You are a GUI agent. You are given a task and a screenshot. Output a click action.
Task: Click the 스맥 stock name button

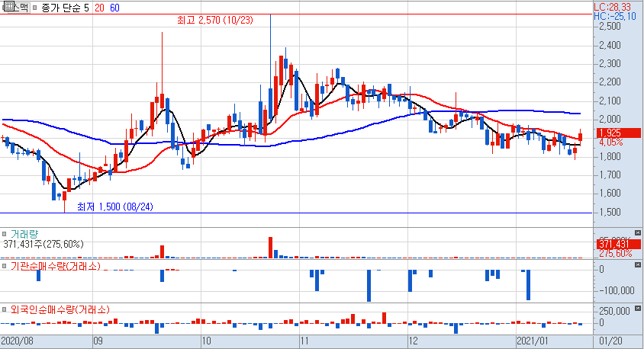21,8
